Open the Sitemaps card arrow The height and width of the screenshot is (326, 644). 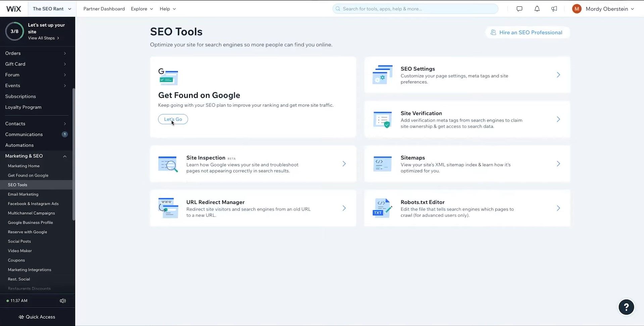click(x=558, y=164)
